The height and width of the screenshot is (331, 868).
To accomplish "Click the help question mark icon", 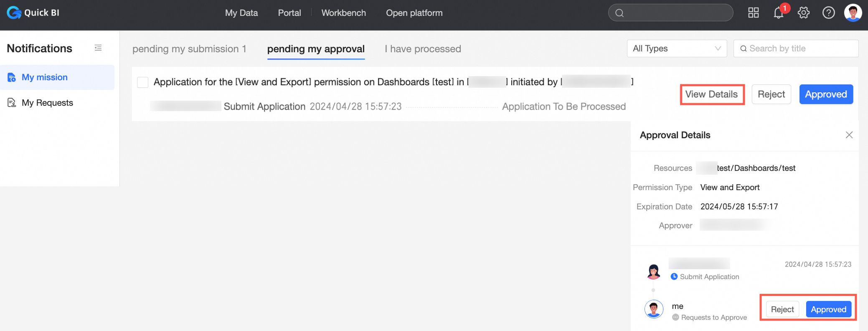I will [x=828, y=13].
